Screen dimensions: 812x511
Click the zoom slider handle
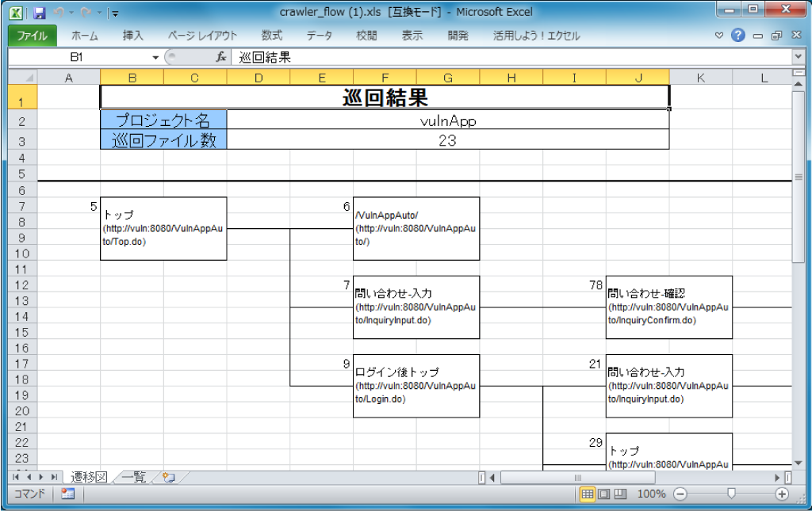(731, 494)
